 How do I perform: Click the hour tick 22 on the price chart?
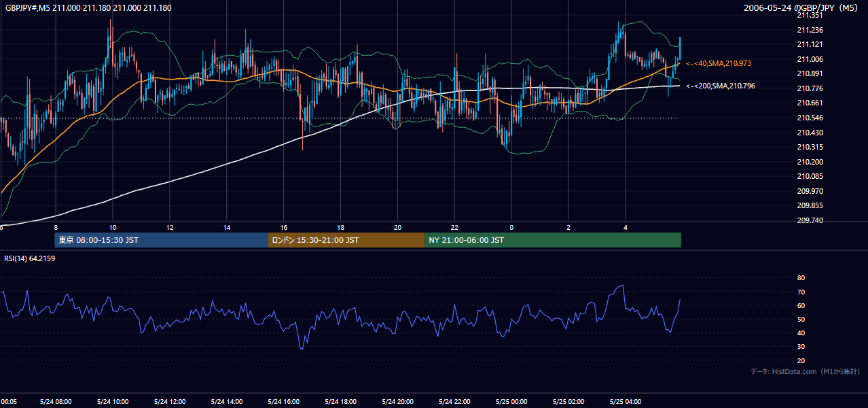click(454, 227)
